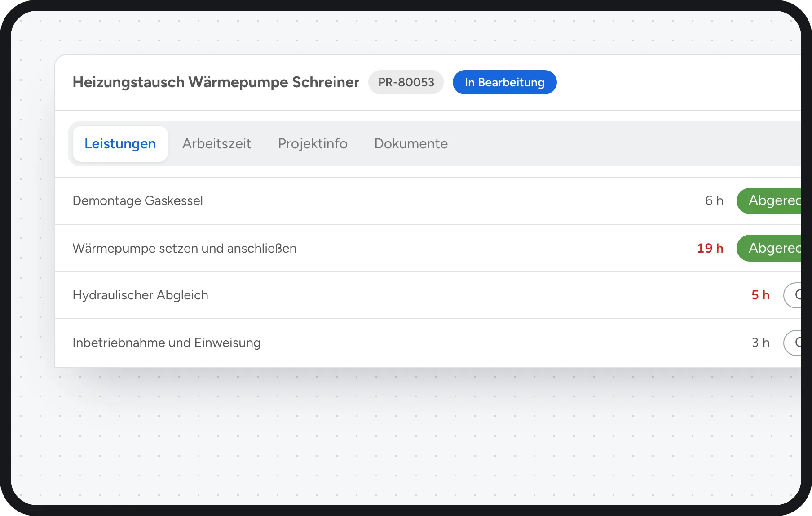The width and height of the screenshot is (812, 516).
Task: Click the Abgerechnet badge for Wärmepumpe setzen
Action: pos(769,248)
